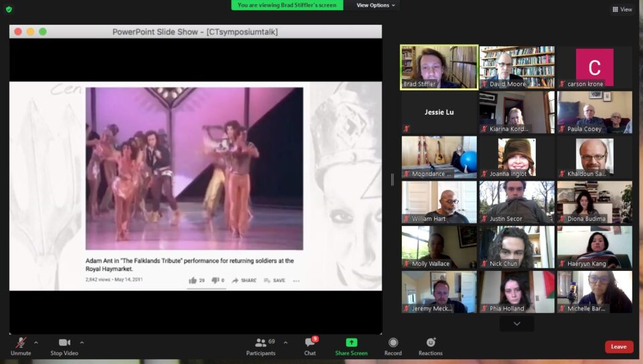The image size is (643, 364).
Task: Select Brad Stiffler's video thumbnail
Action: [x=439, y=67]
